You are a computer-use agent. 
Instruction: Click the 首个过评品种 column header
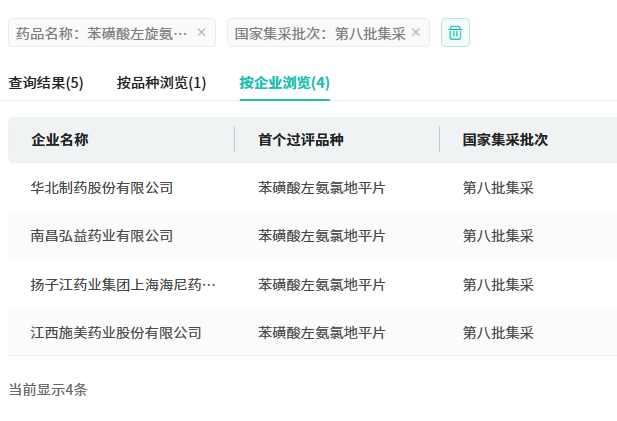(x=301, y=140)
